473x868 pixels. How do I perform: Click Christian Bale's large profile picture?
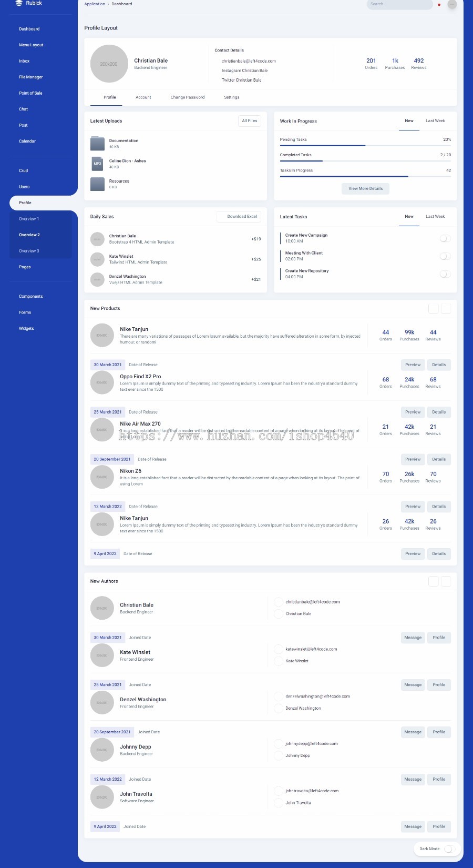[109, 64]
